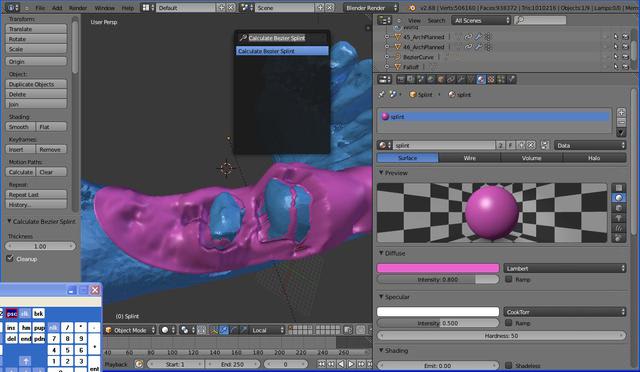Open the Physics properties tab icon
Screen dimensions: 640x372
pos(511,79)
